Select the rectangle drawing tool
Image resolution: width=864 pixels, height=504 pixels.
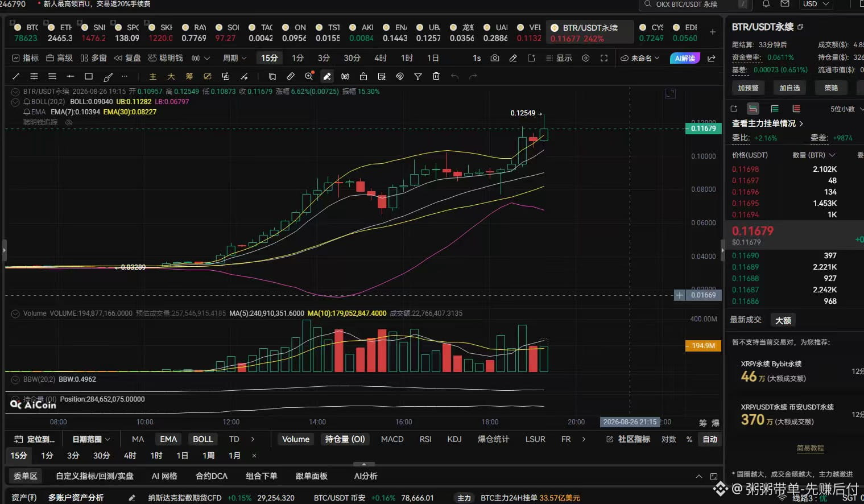[89, 76]
